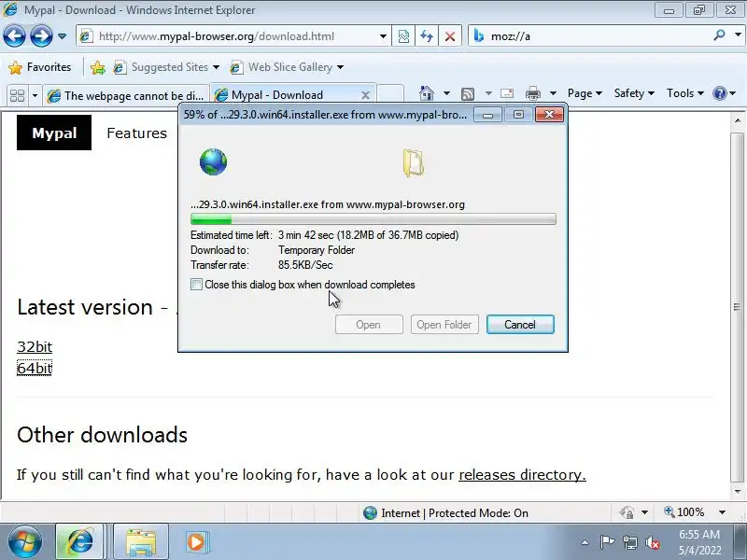747x560 pixels.
Task: Click the Action Center flag icon
Action: (606, 542)
